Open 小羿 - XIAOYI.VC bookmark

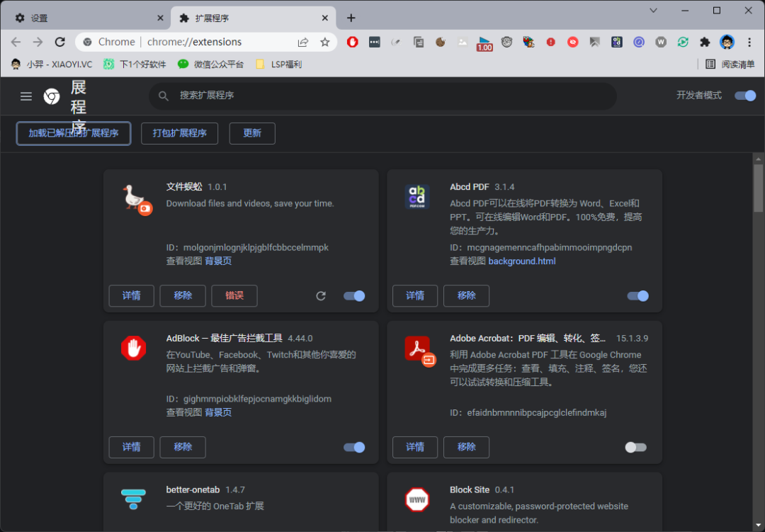click(x=52, y=64)
